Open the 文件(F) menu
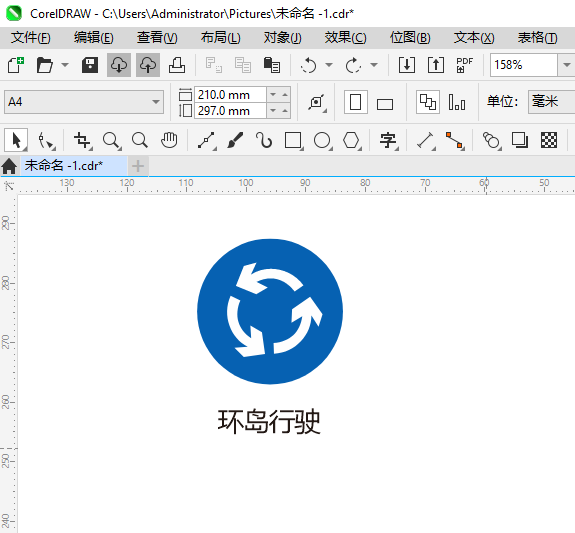 tap(30, 37)
